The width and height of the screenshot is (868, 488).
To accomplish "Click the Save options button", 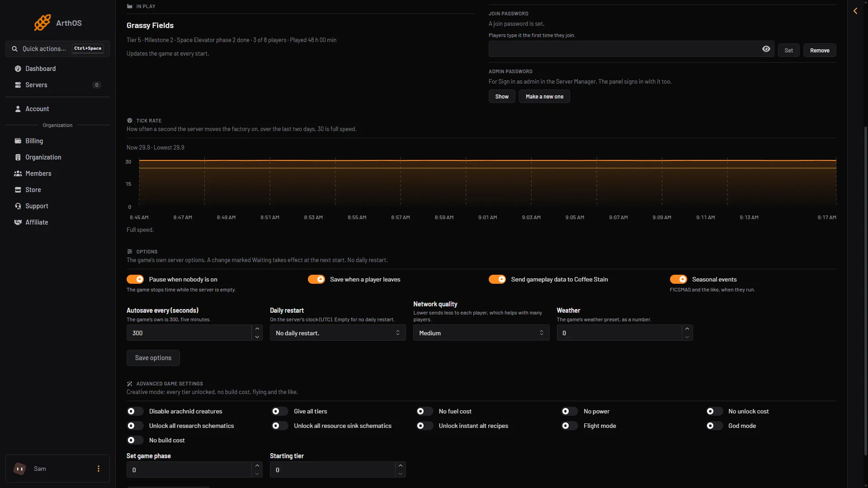I will click(153, 358).
